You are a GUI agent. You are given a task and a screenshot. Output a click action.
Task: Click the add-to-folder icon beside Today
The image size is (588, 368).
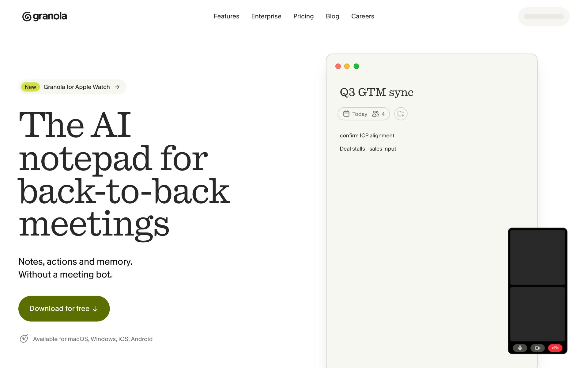401,114
